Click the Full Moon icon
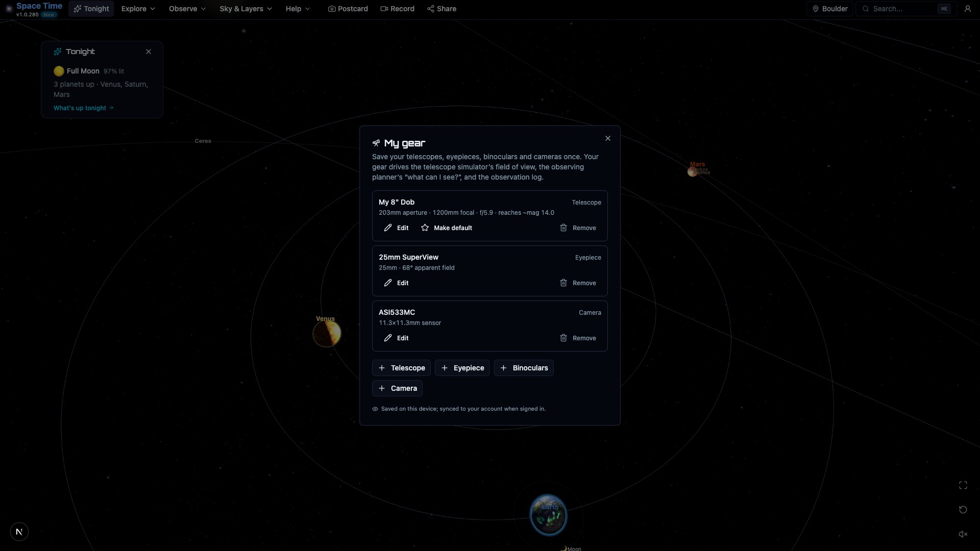 point(59,71)
